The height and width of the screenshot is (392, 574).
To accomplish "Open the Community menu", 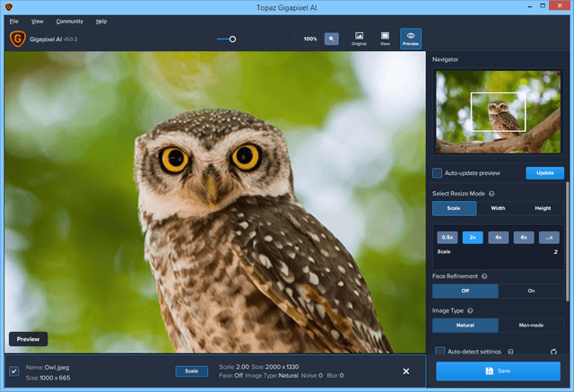I will 69,21.
